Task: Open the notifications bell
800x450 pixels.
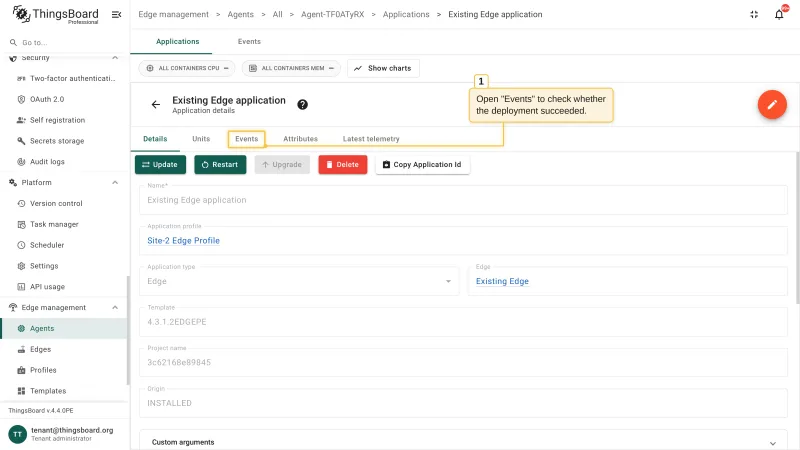Action: (779, 14)
